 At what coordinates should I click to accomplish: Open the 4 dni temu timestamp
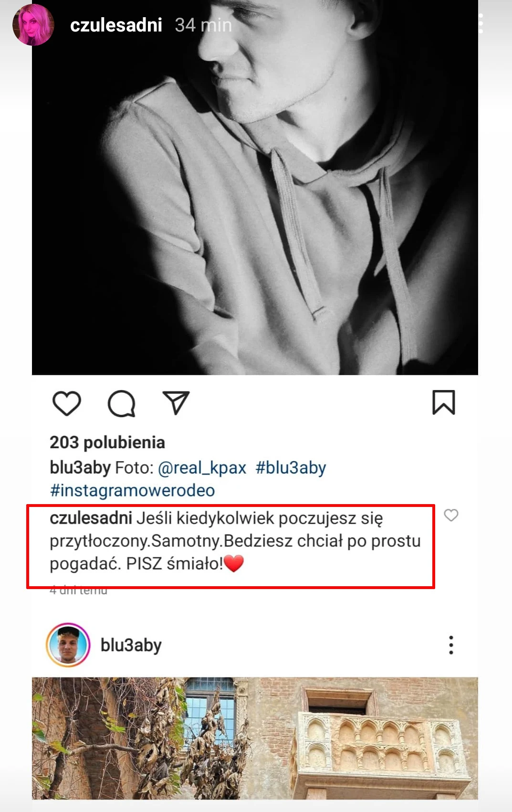coord(79,590)
